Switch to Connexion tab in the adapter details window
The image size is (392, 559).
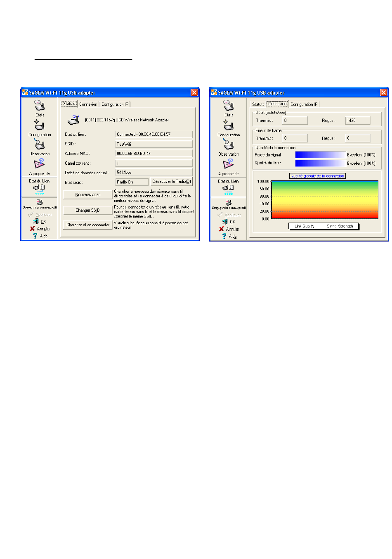(x=88, y=104)
